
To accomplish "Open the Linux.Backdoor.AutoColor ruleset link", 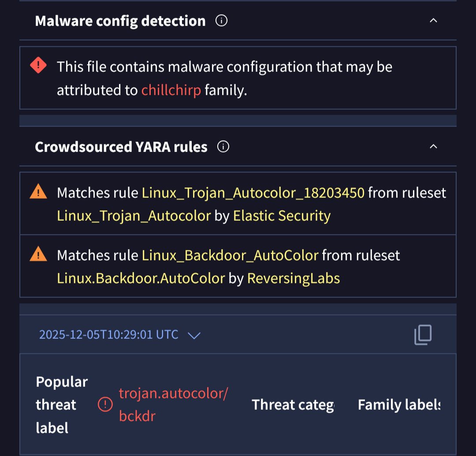I will tap(141, 278).
